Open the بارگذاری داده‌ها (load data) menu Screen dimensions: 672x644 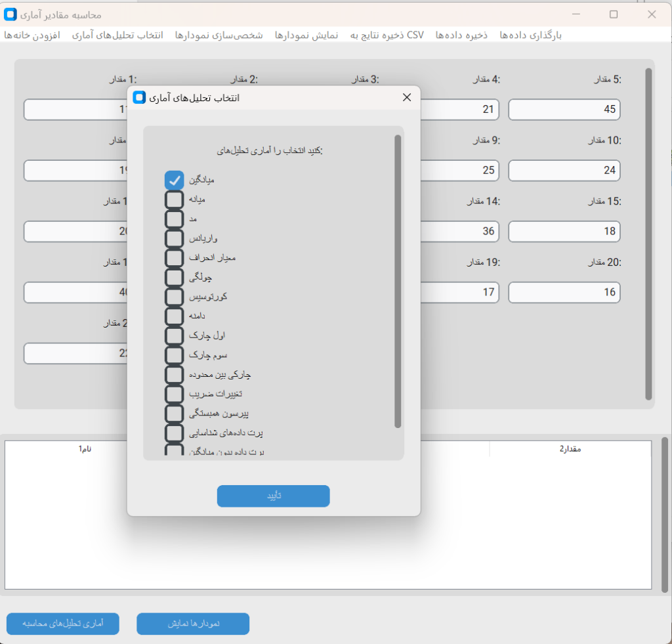pyautogui.click(x=530, y=35)
